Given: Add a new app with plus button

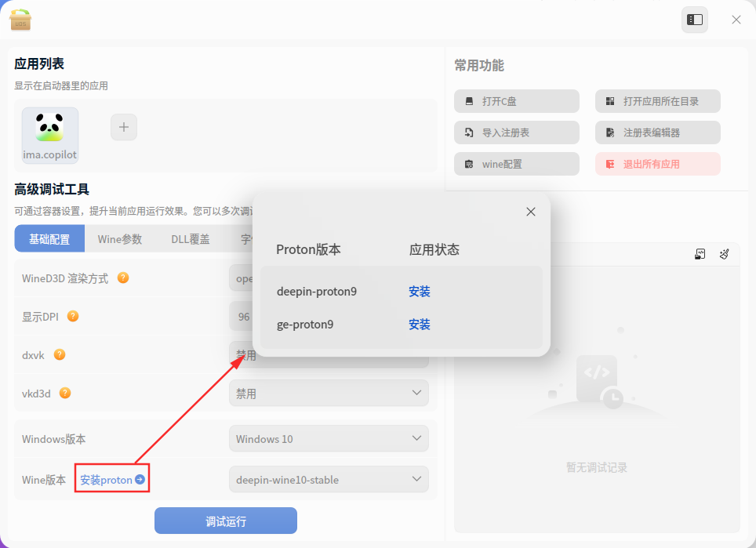Looking at the screenshot, I should coord(124,127).
